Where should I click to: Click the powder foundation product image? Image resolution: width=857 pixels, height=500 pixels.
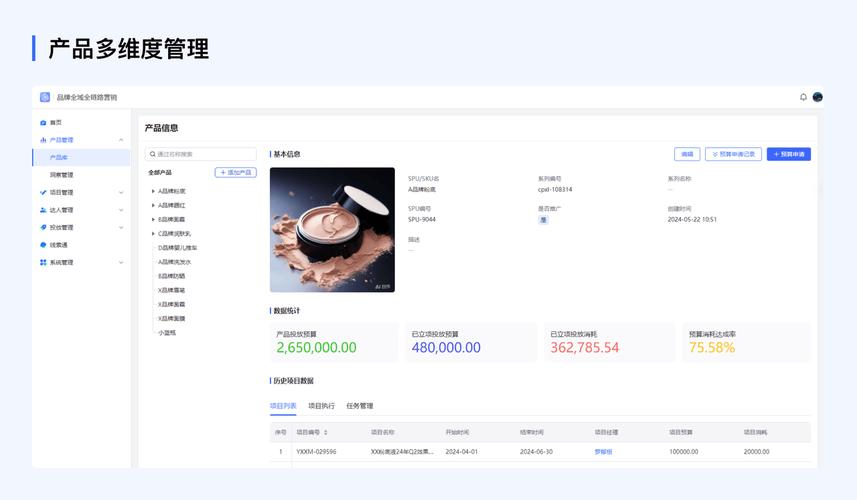click(x=332, y=230)
